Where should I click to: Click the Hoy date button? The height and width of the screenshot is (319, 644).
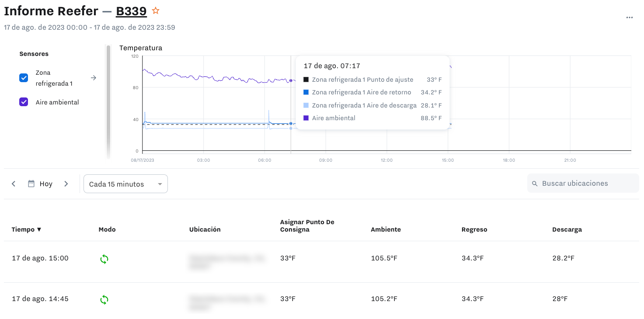(x=46, y=184)
